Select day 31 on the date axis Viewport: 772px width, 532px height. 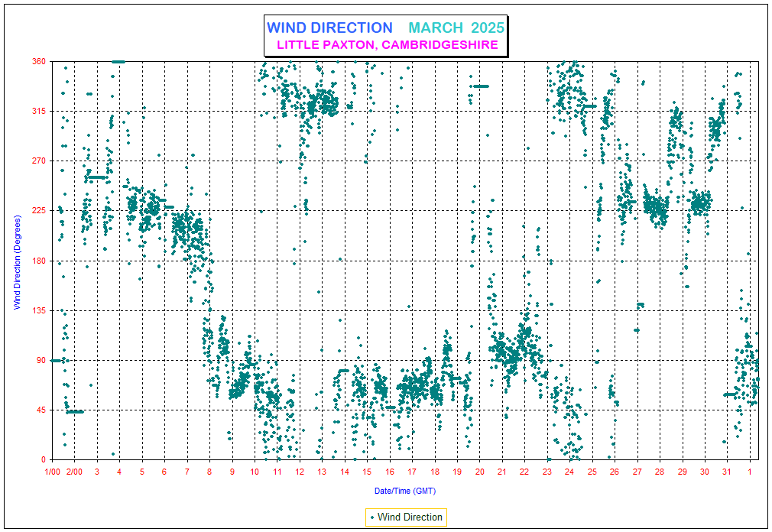(x=727, y=472)
